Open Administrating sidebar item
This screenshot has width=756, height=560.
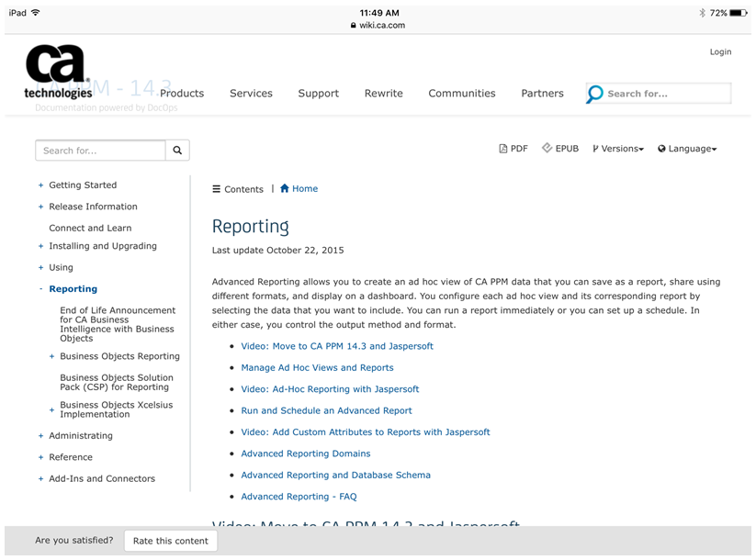pyautogui.click(x=81, y=436)
